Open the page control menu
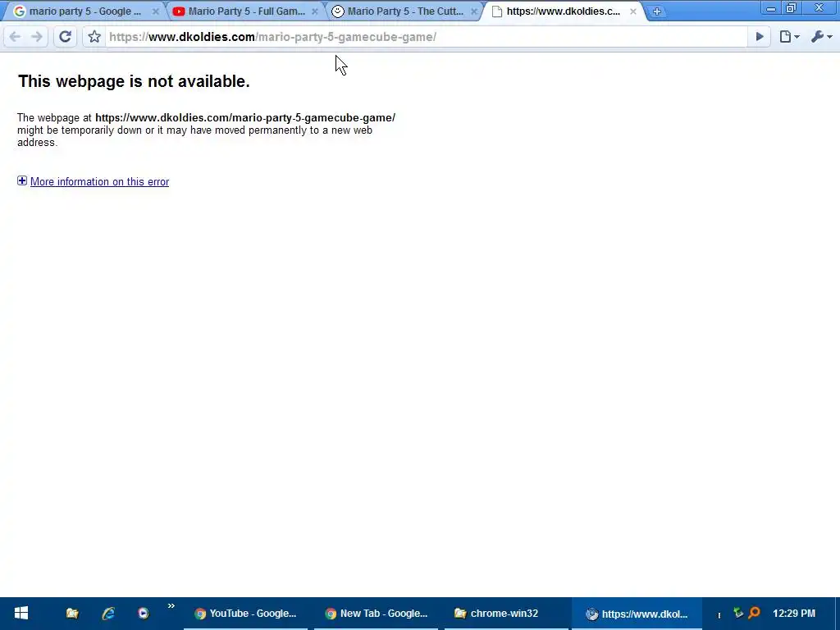 point(789,36)
